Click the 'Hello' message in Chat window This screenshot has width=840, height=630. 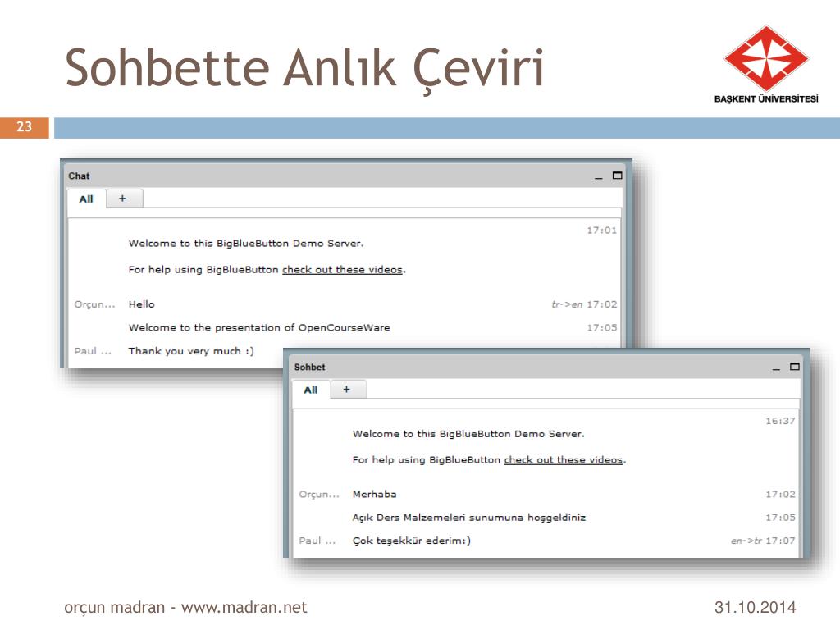pyautogui.click(x=141, y=304)
